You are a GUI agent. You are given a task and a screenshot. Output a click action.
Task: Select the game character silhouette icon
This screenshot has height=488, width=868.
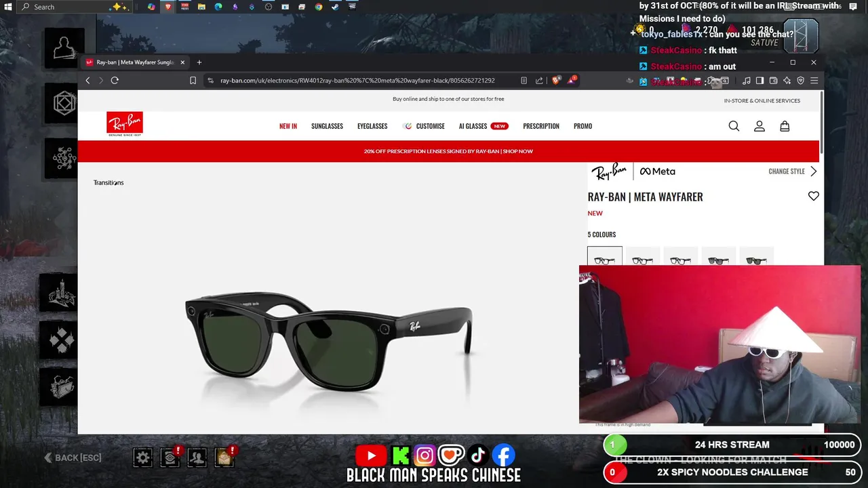point(64,47)
